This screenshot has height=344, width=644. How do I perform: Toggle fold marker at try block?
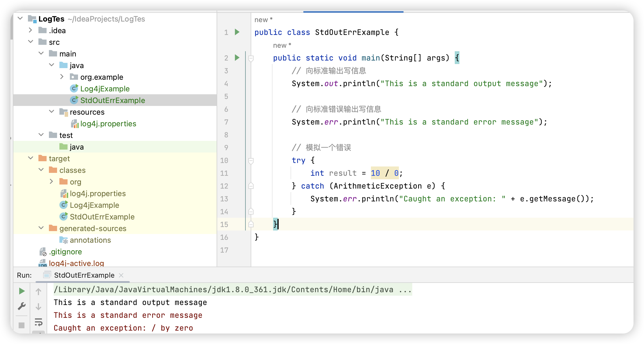click(251, 161)
